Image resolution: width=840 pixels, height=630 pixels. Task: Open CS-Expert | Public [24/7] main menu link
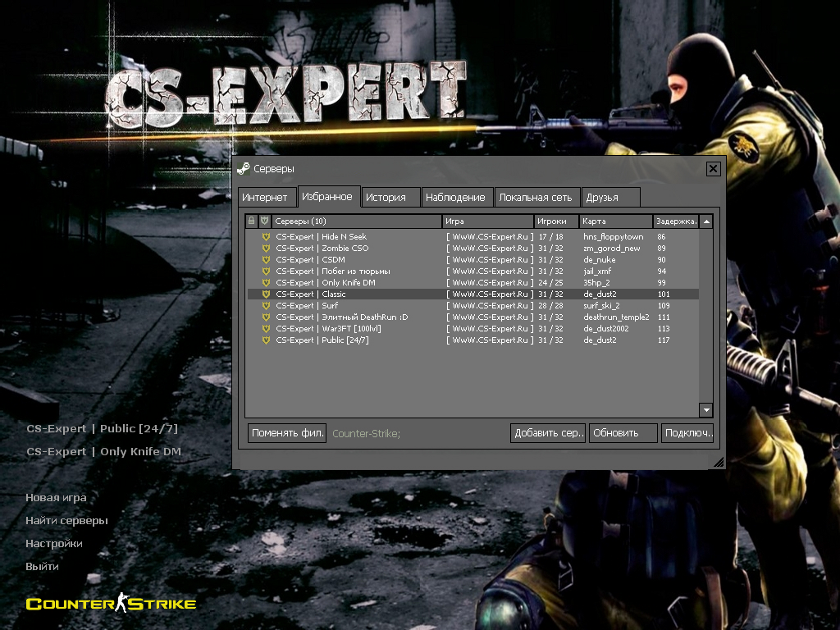102,428
